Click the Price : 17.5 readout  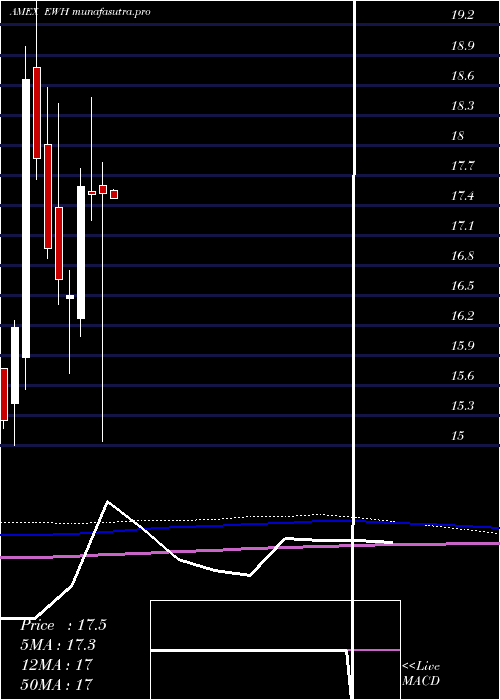coord(63,625)
